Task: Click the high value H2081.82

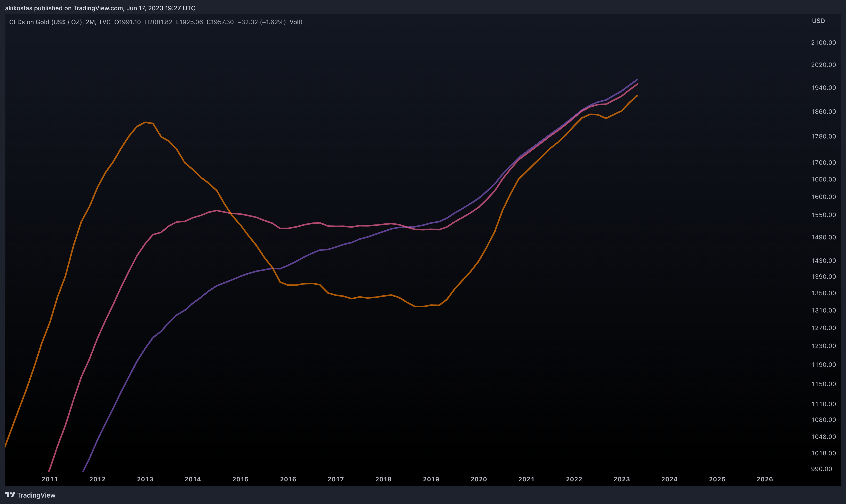Action: (158, 22)
